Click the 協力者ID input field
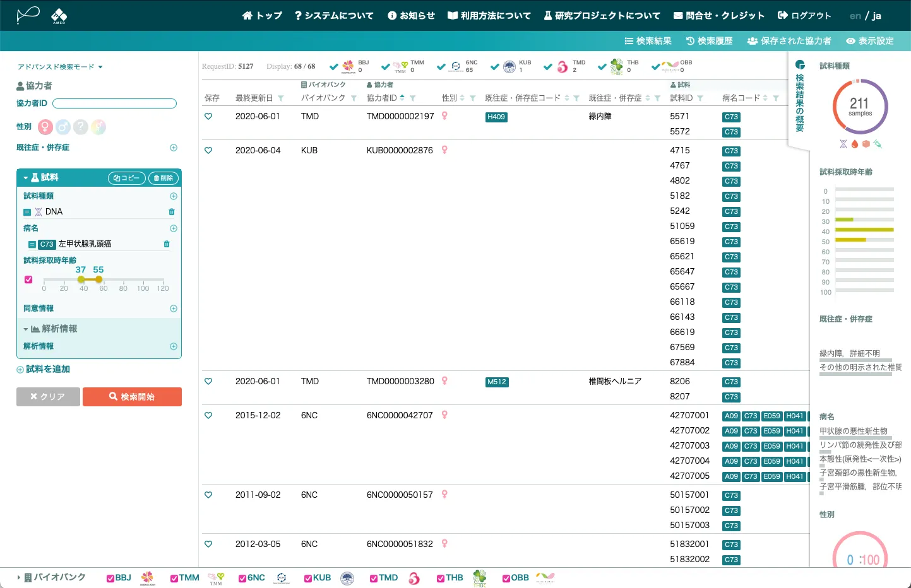The height and width of the screenshot is (588, 911). [114, 103]
